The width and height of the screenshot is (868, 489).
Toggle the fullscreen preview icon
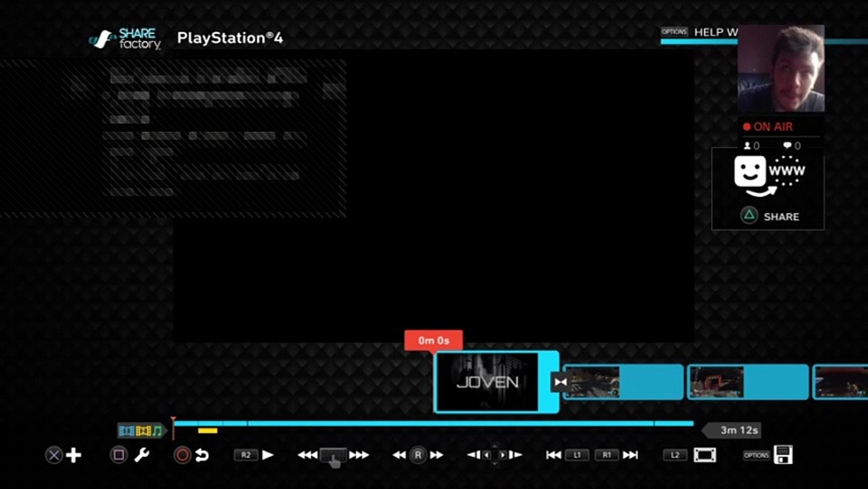705,455
